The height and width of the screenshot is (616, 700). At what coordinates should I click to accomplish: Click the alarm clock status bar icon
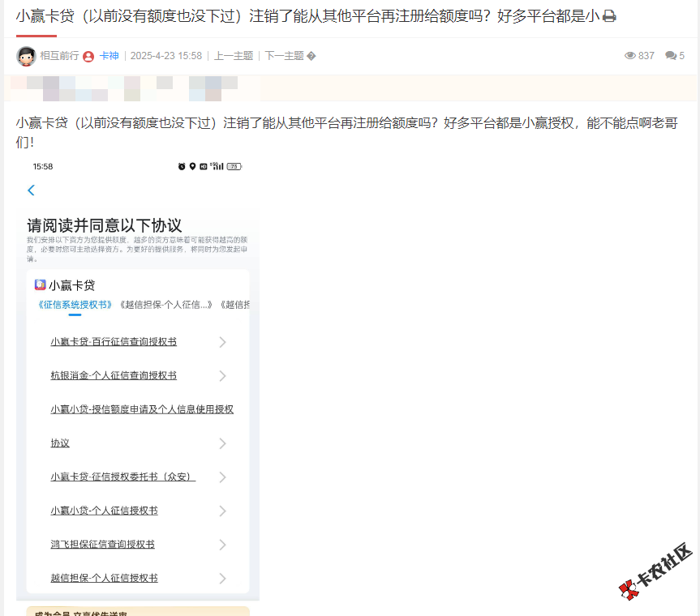(x=182, y=166)
